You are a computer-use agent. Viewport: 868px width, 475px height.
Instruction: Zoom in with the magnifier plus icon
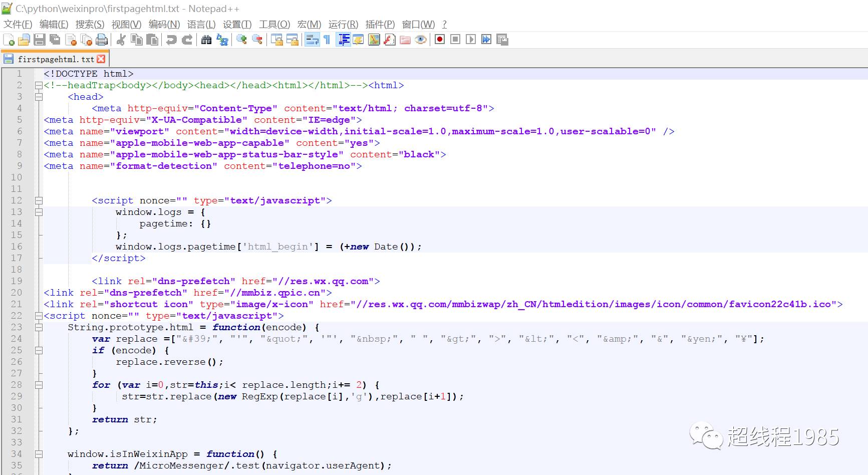click(x=242, y=40)
